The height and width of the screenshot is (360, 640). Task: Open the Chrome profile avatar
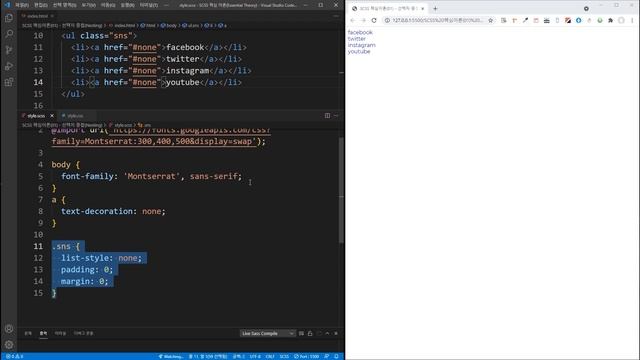pyautogui.click(x=621, y=20)
